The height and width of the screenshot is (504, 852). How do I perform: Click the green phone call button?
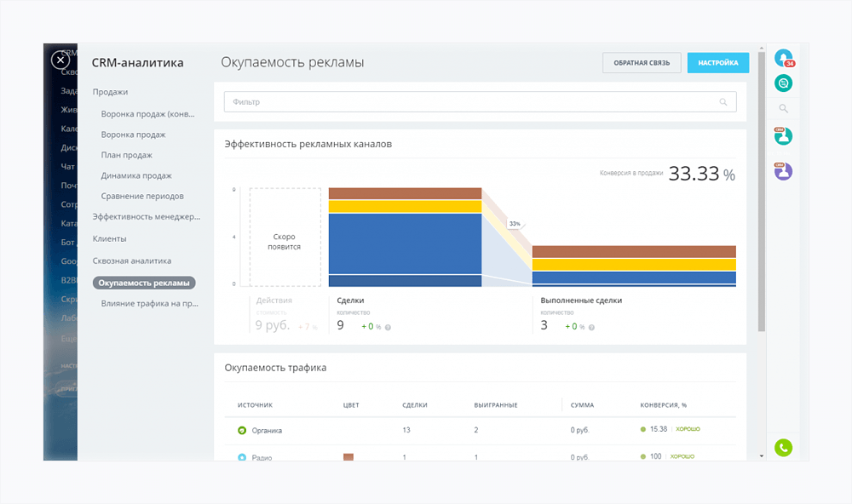(783, 447)
